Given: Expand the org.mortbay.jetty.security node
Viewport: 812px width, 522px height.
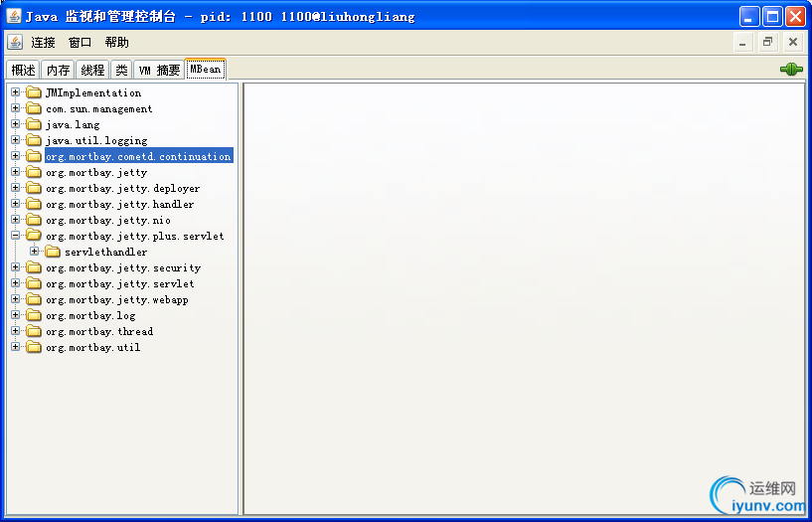Looking at the screenshot, I should click(16, 267).
